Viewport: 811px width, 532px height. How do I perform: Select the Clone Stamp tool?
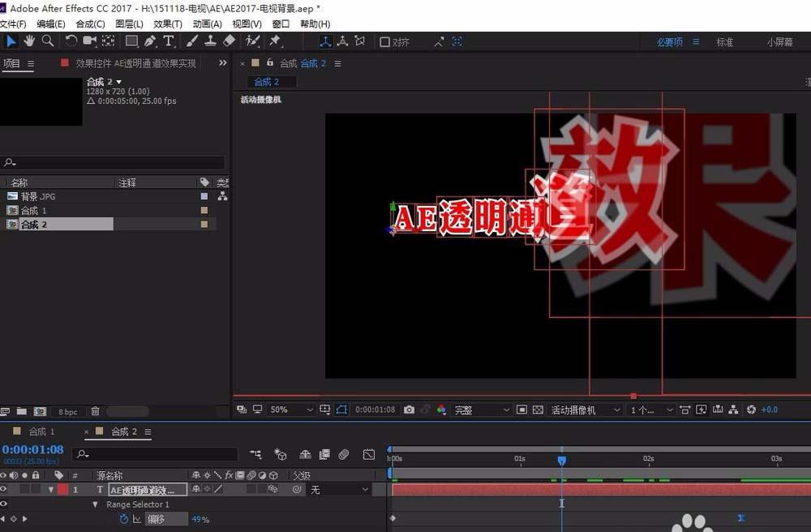click(209, 40)
